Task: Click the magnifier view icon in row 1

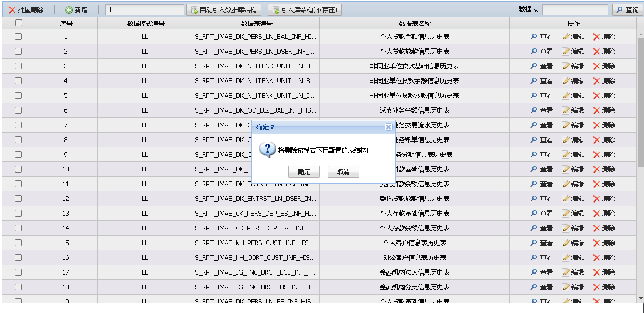Action: click(534, 37)
